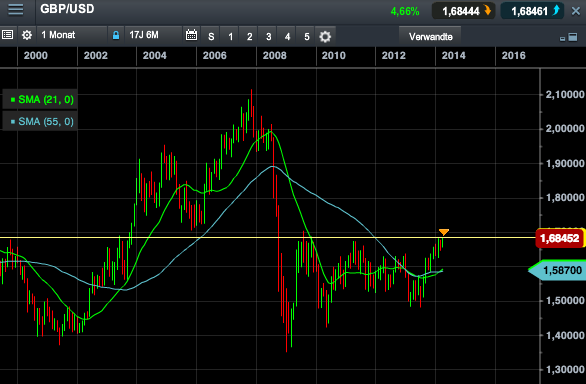Click the Verwandte button
Viewport: 586px width, 384px height.
coord(430,37)
